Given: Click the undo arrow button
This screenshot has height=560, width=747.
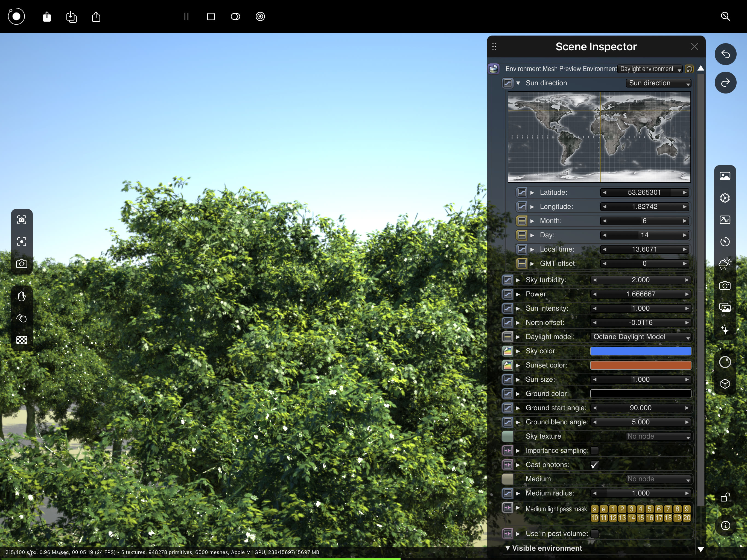Looking at the screenshot, I should 725,54.
